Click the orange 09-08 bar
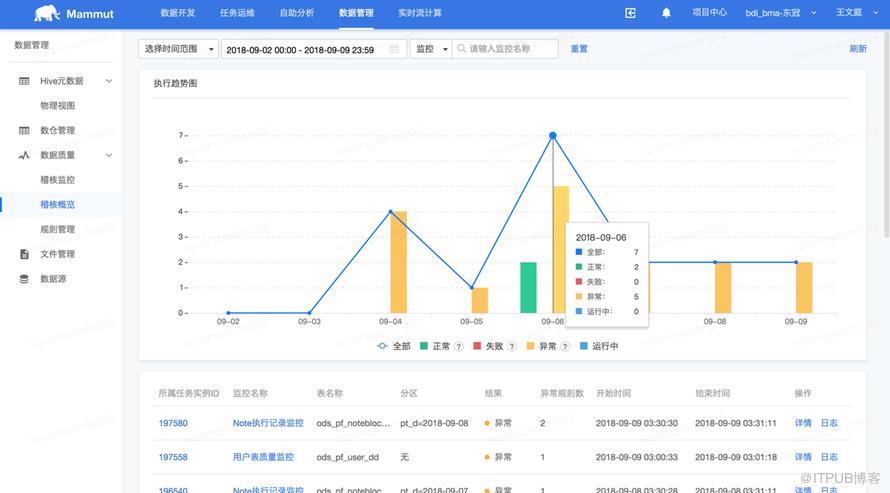Screen dimensions: 890x493 click(723, 288)
